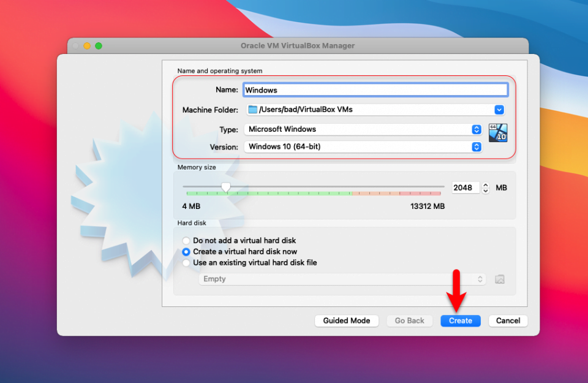Click the Go Back button
588x383 pixels.
409,320
